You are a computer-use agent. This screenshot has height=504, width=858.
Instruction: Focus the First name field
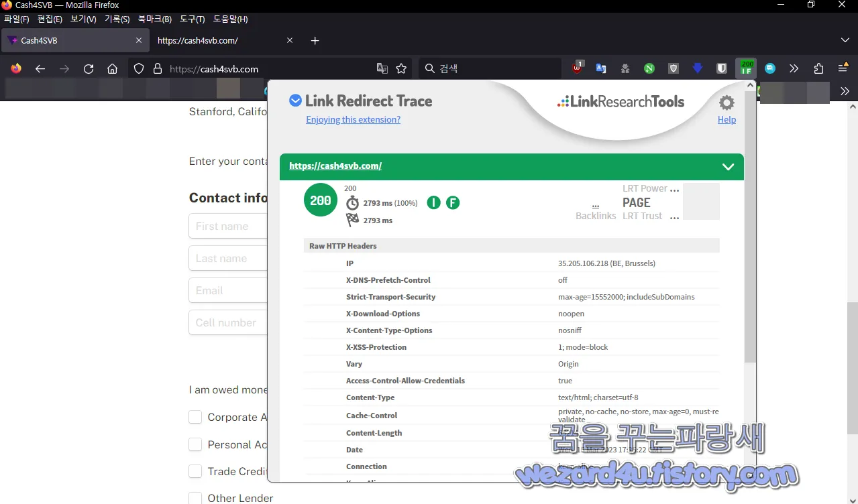228,227
